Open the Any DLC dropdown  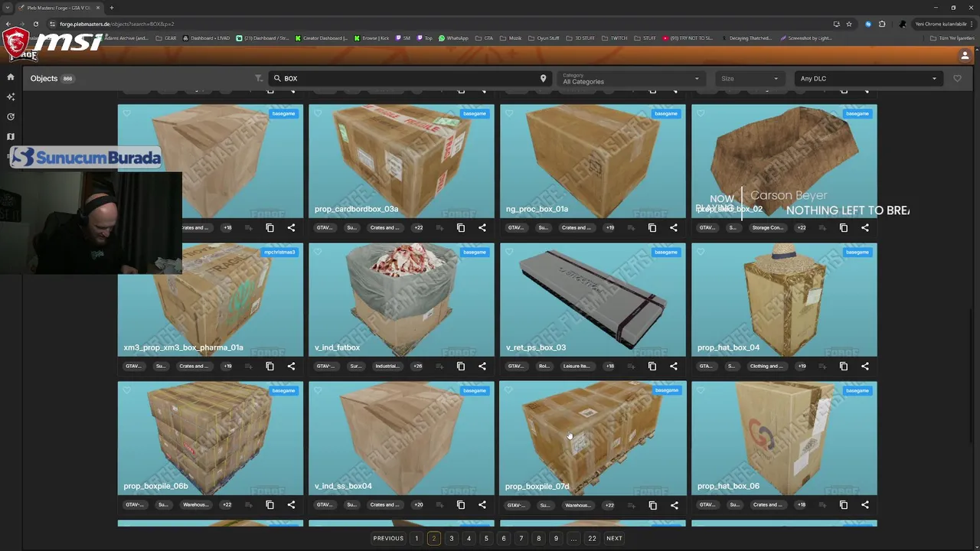point(868,78)
